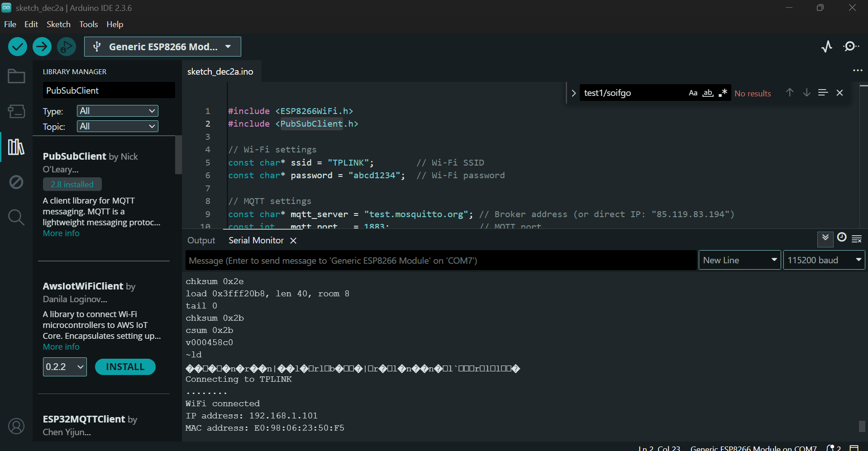The height and width of the screenshot is (451, 868).
Task: Toggle autoscroll in Serial Monitor
Action: click(825, 239)
